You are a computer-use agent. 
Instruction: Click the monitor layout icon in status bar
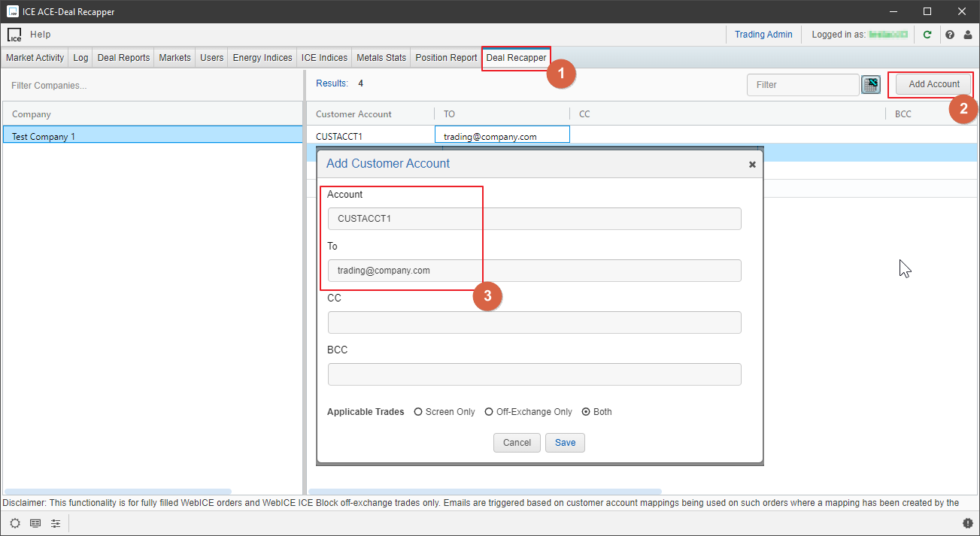(35, 523)
